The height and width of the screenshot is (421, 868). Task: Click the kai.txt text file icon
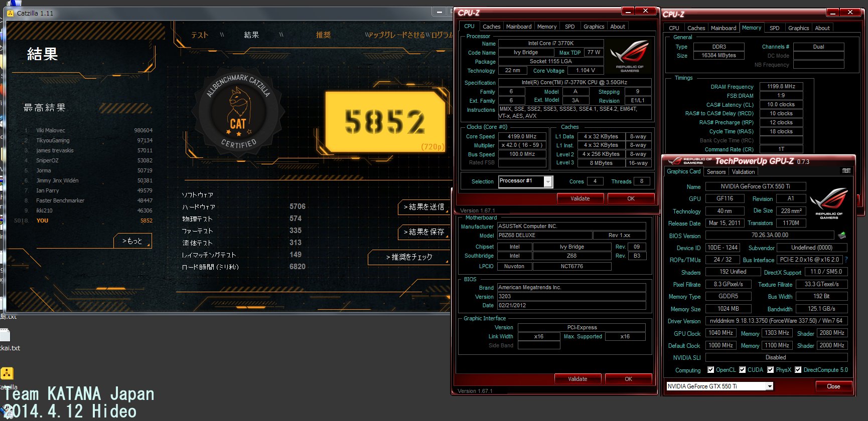(x=5, y=335)
